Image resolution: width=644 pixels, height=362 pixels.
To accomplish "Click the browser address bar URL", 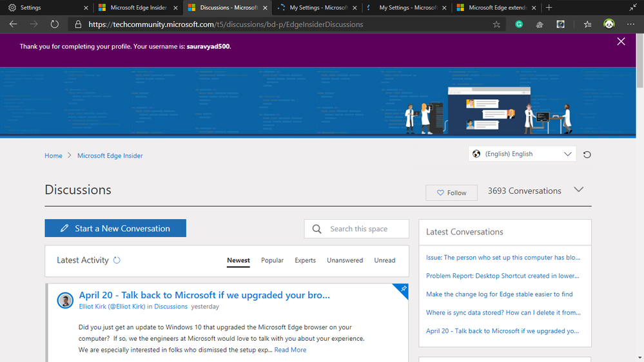I will coord(226,24).
